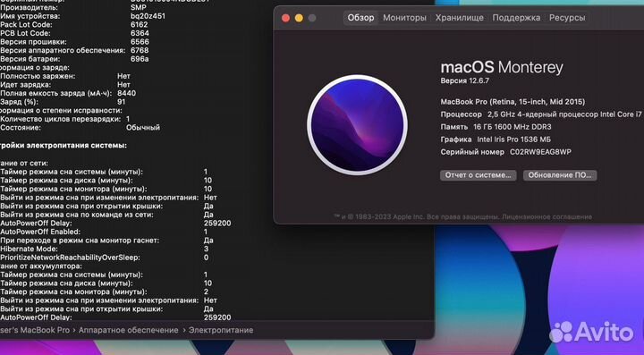Open the Хранилище tab
The height and width of the screenshot is (355, 644).
pyautogui.click(x=459, y=18)
